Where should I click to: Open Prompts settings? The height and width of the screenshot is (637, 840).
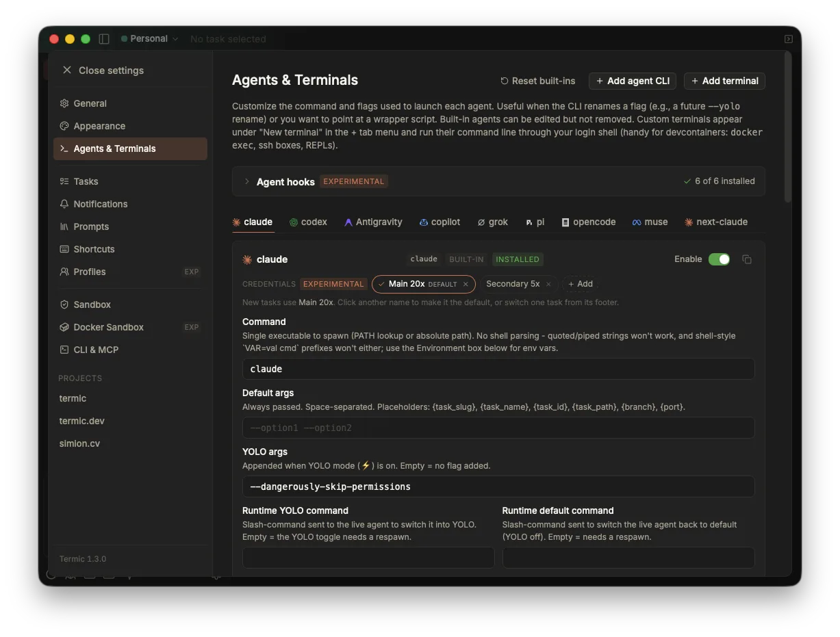tap(130, 226)
